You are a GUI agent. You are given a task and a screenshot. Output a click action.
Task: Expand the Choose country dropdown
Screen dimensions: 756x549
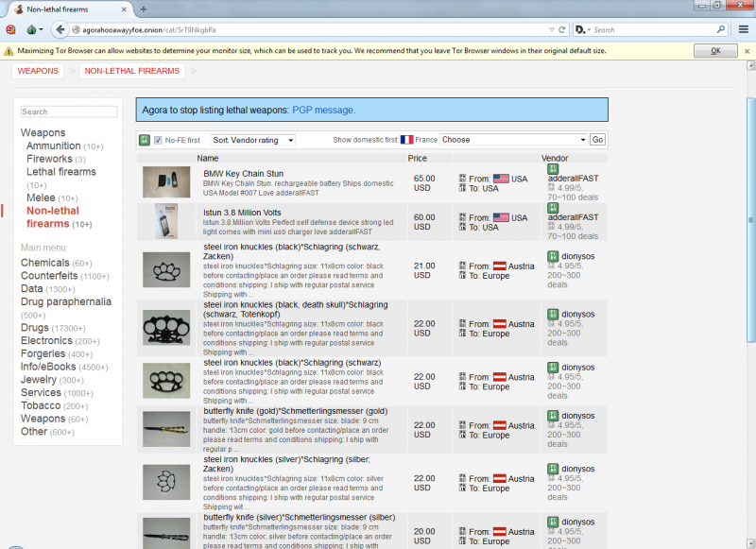pos(513,140)
